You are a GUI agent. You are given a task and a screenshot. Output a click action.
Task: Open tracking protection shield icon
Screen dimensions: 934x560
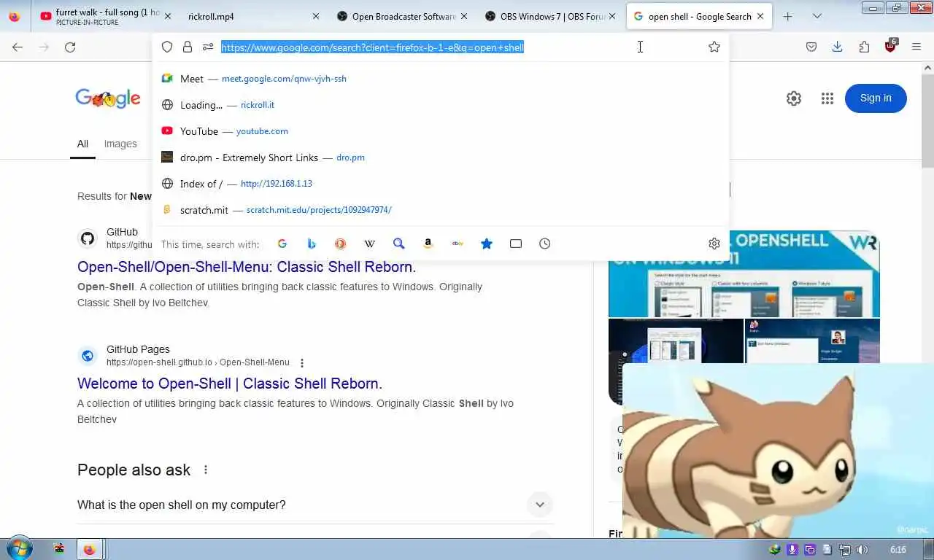(x=167, y=47)
